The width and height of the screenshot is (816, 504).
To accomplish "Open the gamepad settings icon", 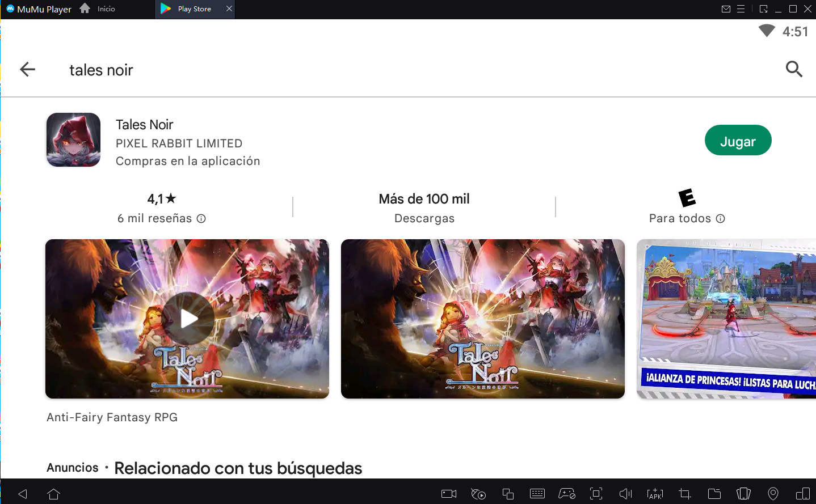I will 567,494.
